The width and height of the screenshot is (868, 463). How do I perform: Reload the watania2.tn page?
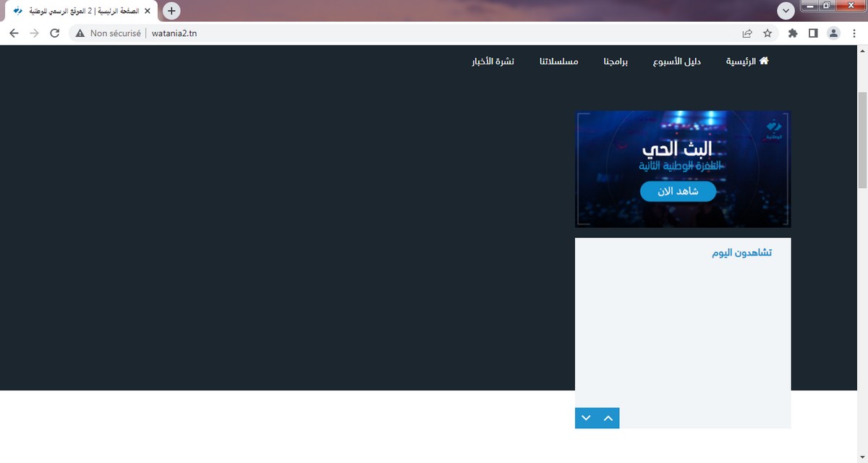[x=55, y=33]
